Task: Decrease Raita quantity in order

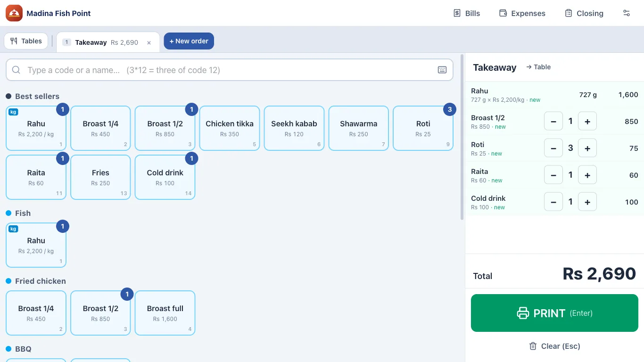Action: 553,175
